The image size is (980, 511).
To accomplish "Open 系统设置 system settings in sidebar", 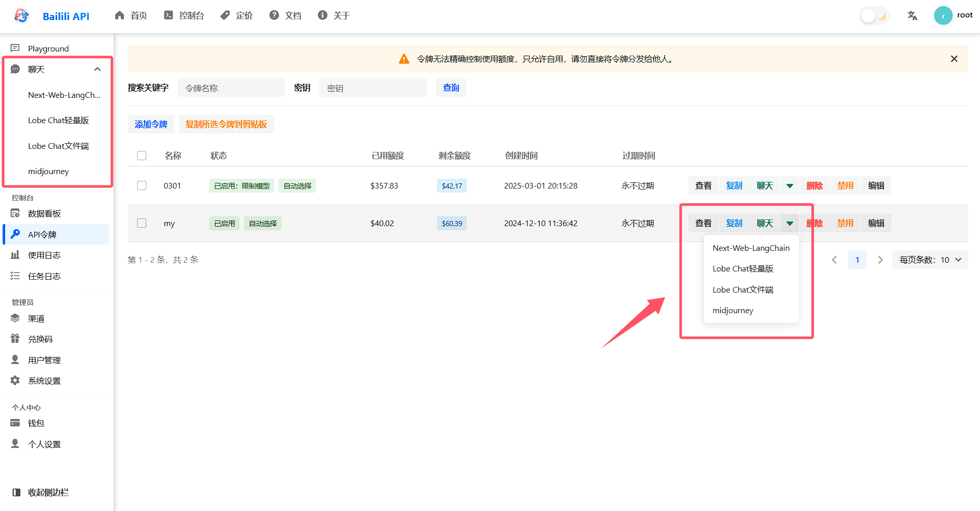I will 44,381.
